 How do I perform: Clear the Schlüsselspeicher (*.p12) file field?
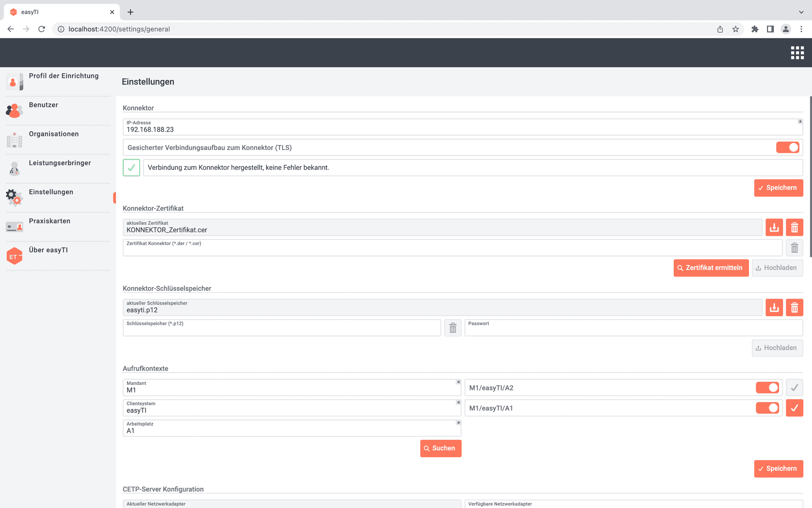click(453, 328)
